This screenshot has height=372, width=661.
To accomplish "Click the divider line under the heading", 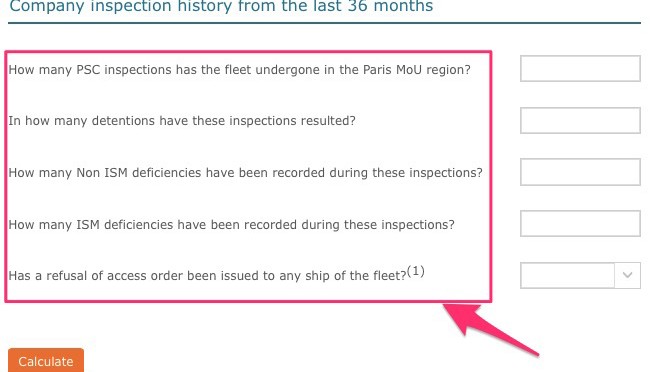I will click(324, 23).
